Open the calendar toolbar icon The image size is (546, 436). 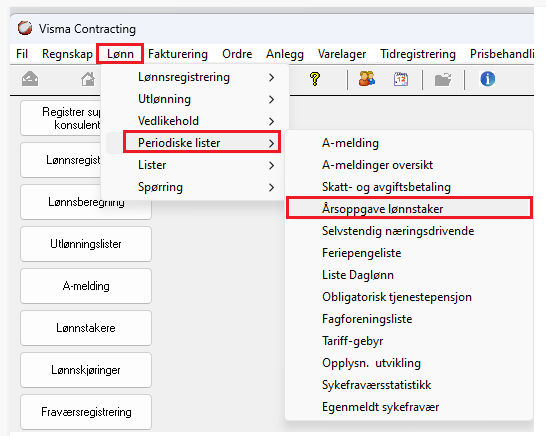click(401, 79)
